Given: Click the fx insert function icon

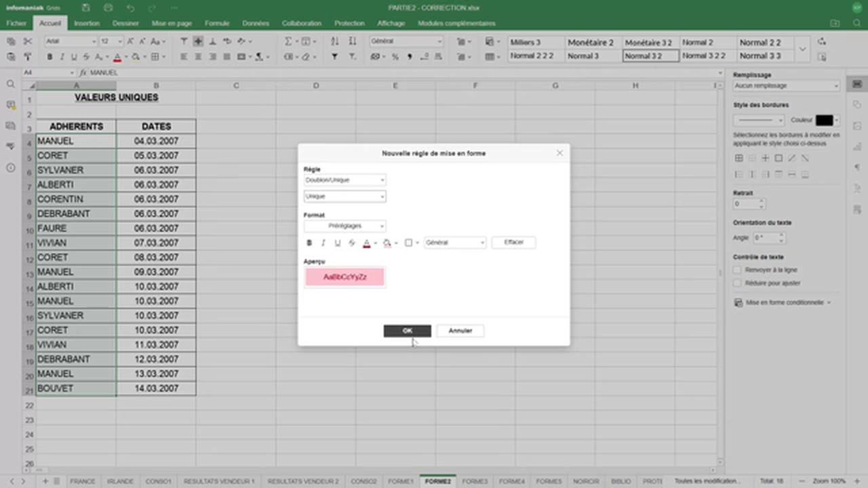Looking at the screenshot, I should click(x=83, y=73).
